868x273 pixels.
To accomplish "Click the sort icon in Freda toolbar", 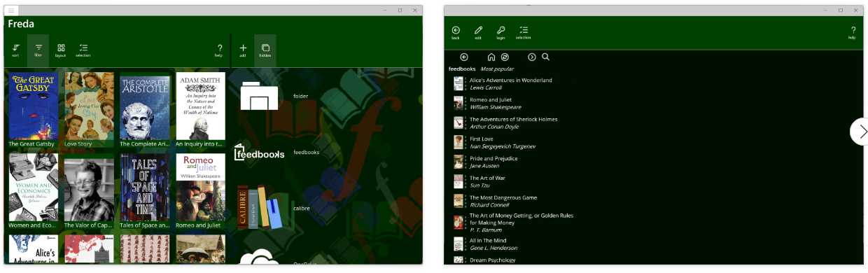I will pos(15,50).
